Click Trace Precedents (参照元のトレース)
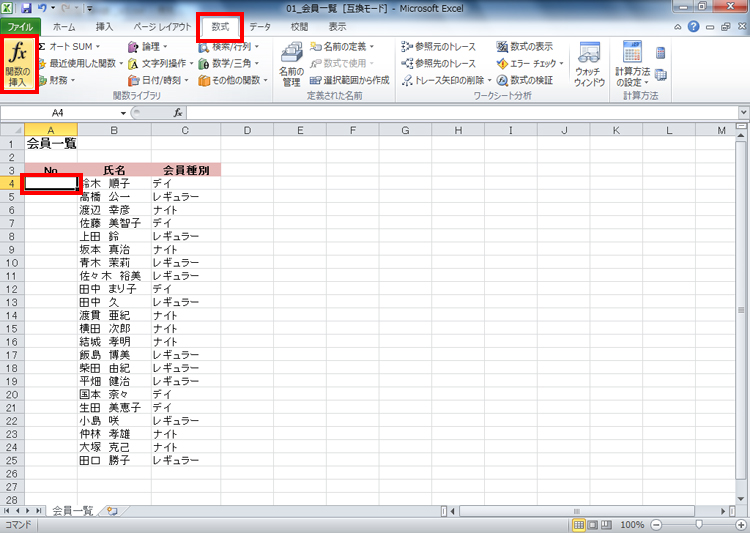The image size is (750, 533). click(x=439, y=46)
